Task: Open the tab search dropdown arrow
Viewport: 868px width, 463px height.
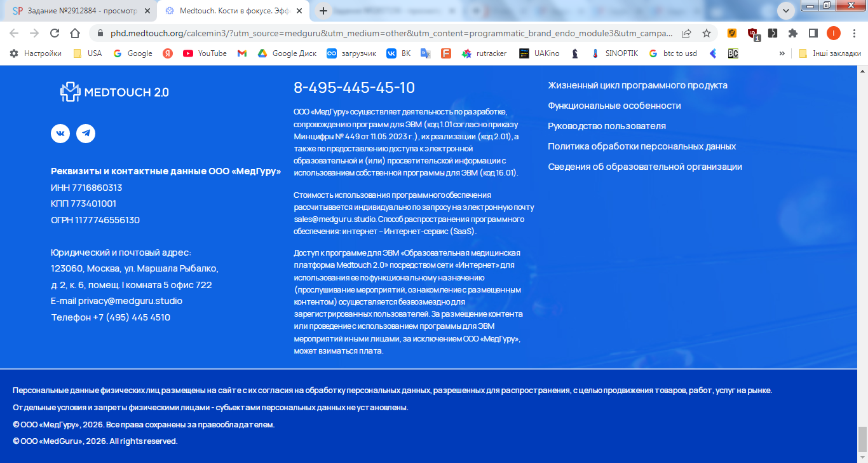Action: (787, 10)
